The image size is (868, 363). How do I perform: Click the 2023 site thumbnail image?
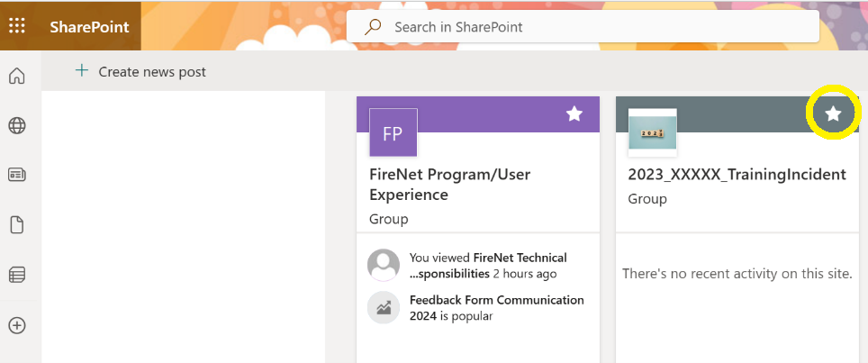coord(652,132)
